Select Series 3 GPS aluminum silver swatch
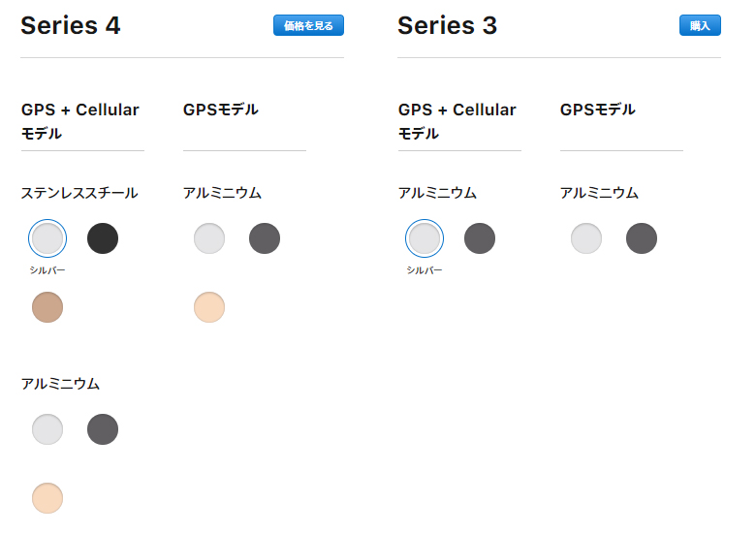 pos(586,238)
